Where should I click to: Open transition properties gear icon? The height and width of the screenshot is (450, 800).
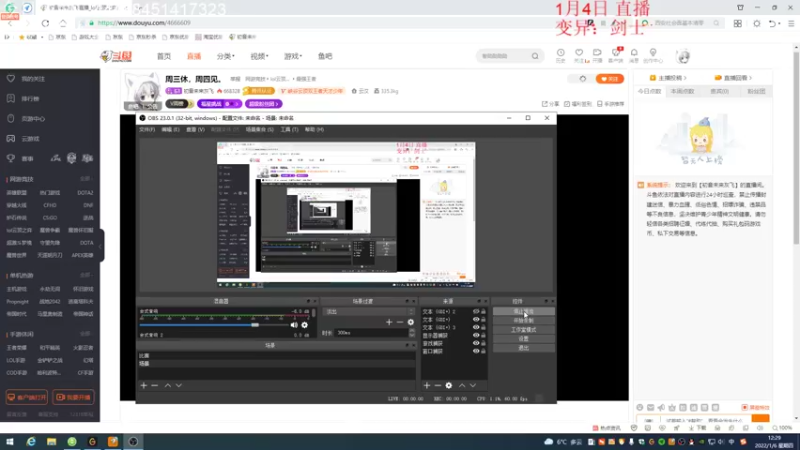pyautogui.click(x=411, y=322)
